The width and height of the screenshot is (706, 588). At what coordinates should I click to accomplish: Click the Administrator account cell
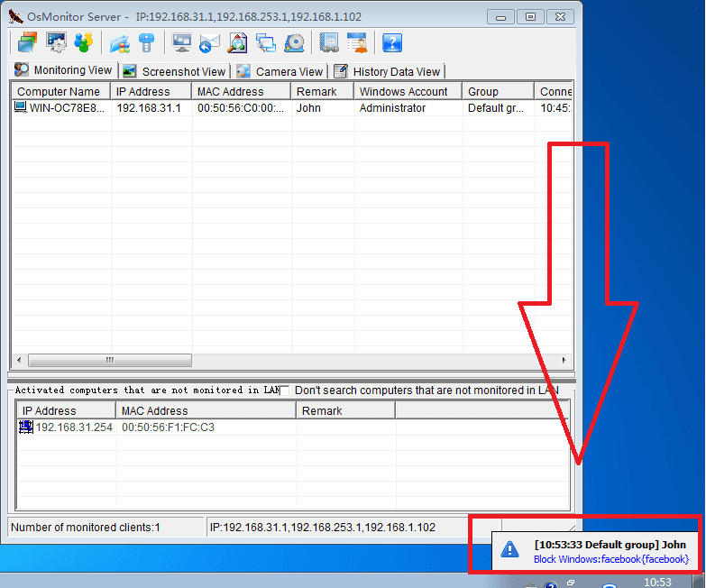coord(392,108)
